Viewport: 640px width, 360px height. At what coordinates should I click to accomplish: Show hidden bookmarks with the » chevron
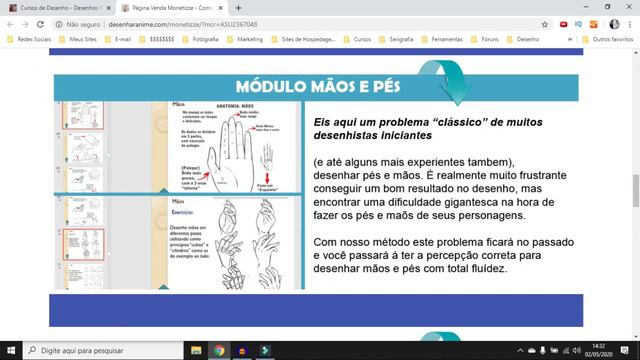[x=570, y=39]
